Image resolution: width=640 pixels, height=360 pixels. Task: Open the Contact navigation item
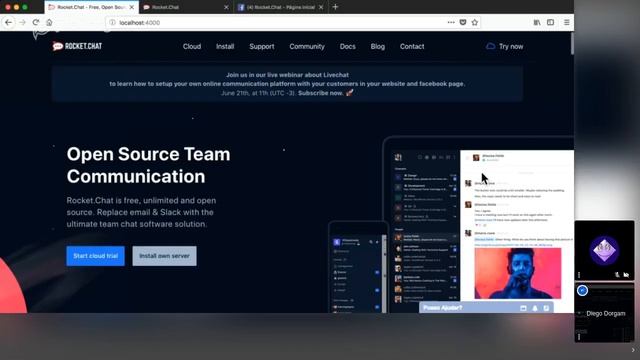pos(412,47)
